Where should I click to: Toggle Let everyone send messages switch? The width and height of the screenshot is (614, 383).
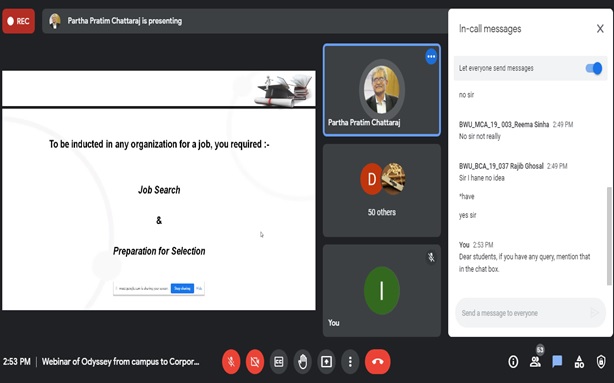click(594, 69)
